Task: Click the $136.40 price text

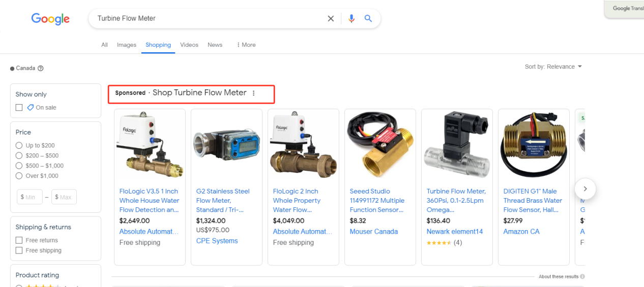Action: pos(438,221)
